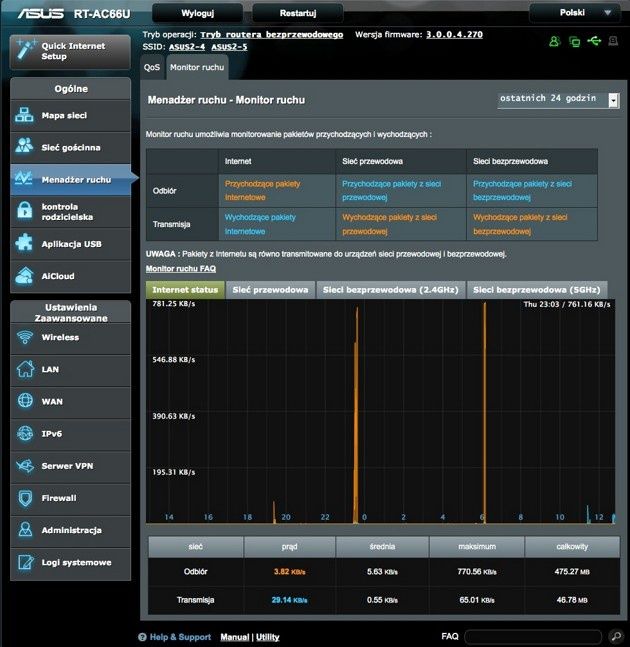
Task: Open the firmware version 3.0.0.4.270 link
Action: tap(454, 35)
